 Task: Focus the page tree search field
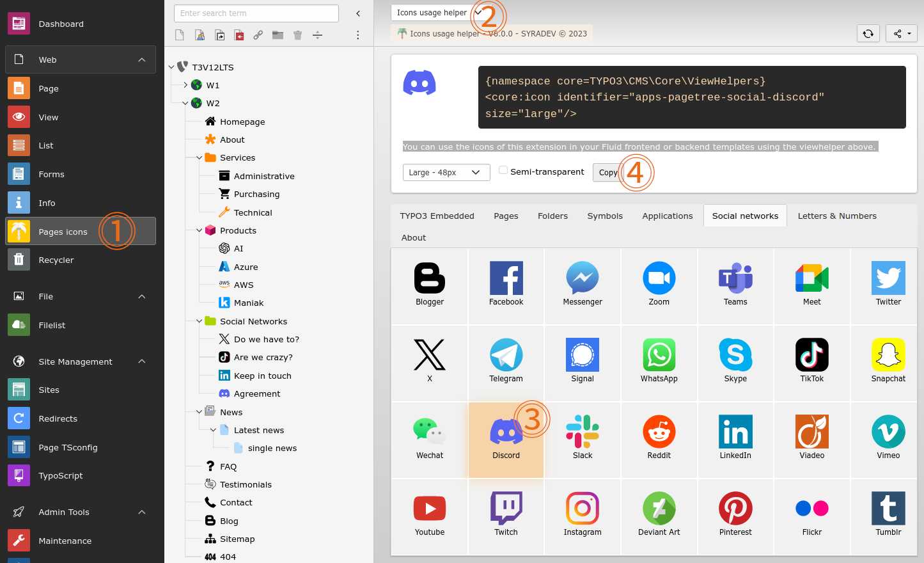click(x=256, y=13)
